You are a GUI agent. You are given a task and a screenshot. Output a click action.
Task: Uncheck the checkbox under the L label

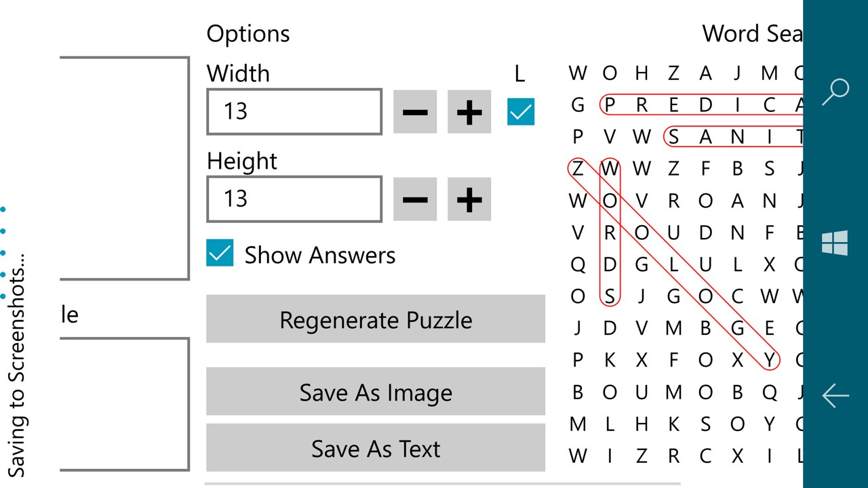tap(521, 112)
